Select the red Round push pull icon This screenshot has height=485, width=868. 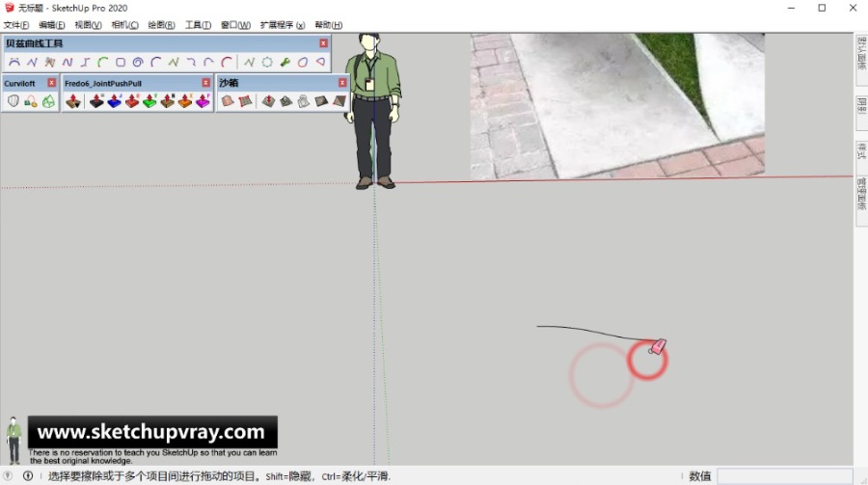pos(132,101)
